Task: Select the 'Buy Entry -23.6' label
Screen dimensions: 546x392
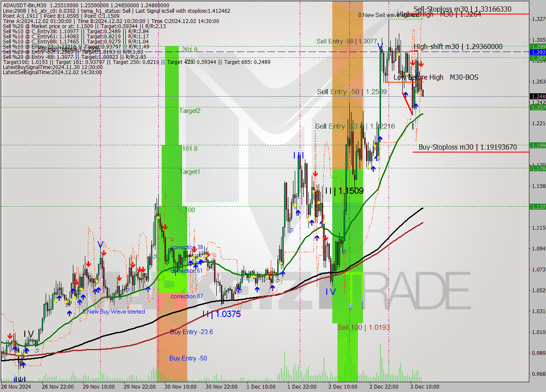Action: click(192, 332)
